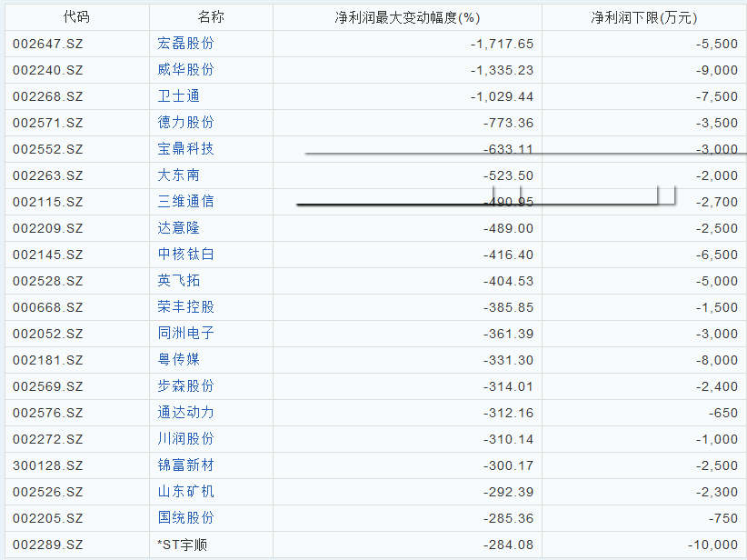
Task: Select the profit floor value -650
Action: (723, 413)
